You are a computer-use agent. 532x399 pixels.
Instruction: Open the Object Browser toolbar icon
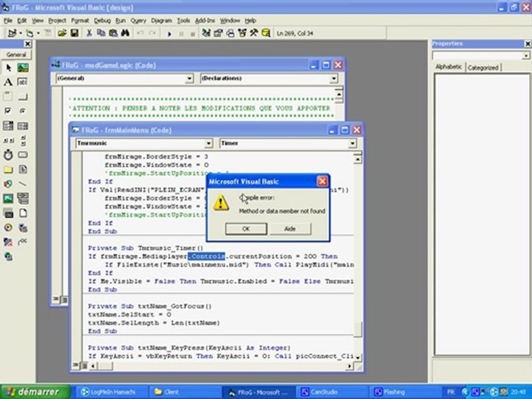[x=242, y=33]
